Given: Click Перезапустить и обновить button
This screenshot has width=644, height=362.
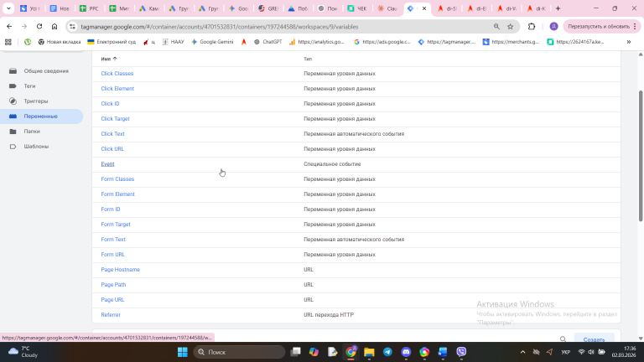Looking at the screenshot, I should click(x=599, y=26).
